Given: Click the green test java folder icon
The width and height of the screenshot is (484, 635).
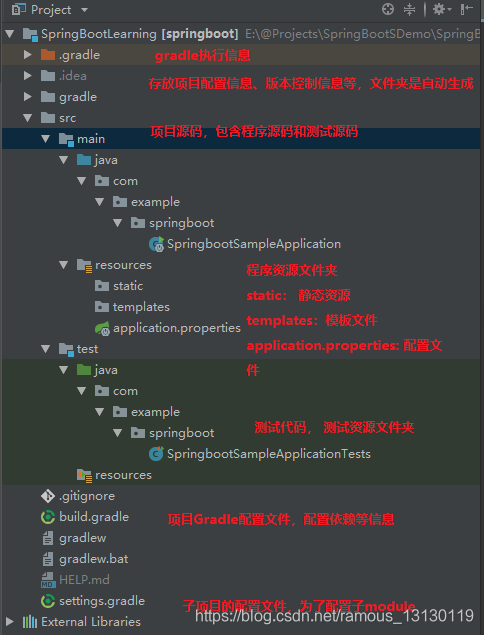Looking at the screenshot, I should click(x=84, y=369).
